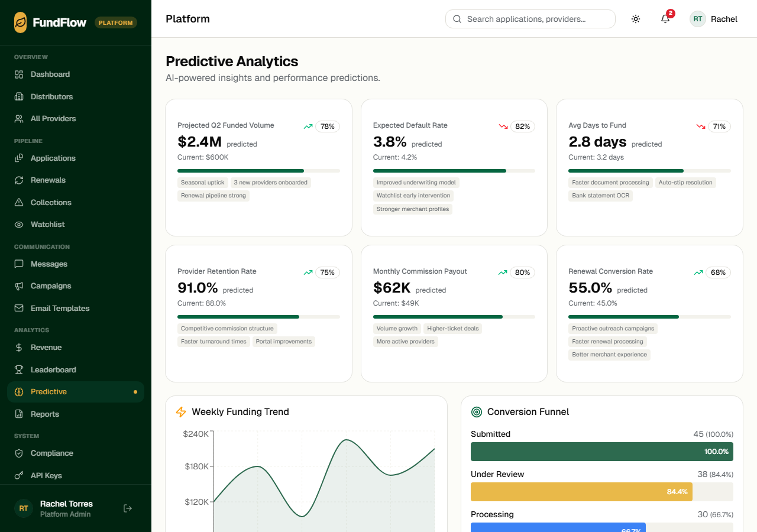Click the Proactive outreach campaigns tag
Viewport: 757px width, 532px height.
click(613, 329)
